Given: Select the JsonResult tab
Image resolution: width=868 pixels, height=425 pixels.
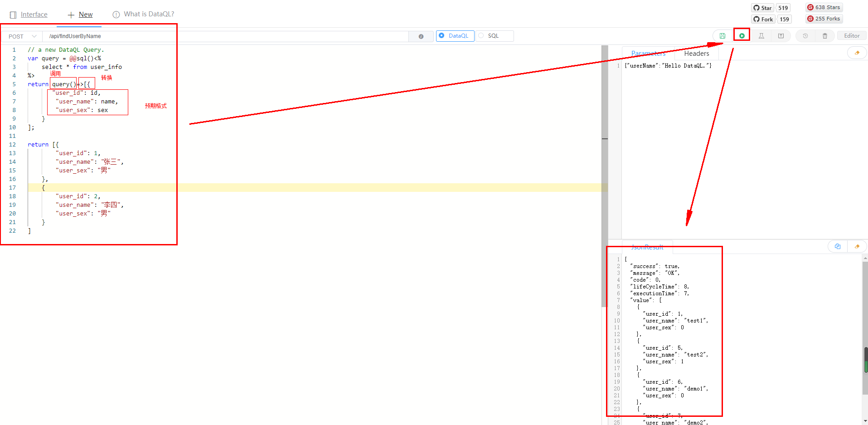Looking at the screenshot, I should tap(647, 247).
